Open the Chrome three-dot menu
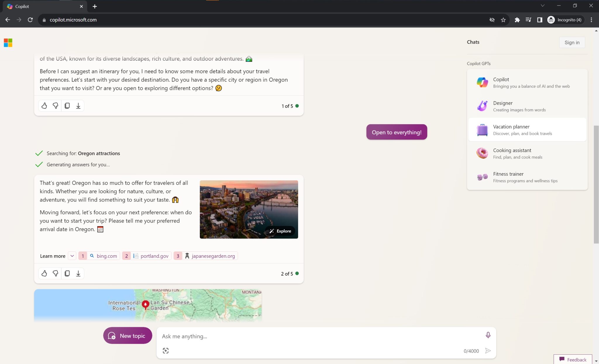 click(591, 20)
